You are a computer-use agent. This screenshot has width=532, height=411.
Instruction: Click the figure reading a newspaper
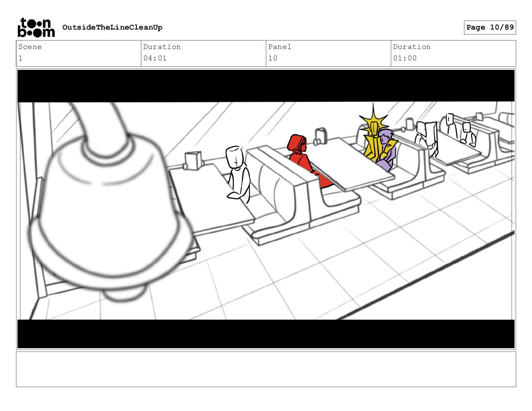click(x=427, y=138)
